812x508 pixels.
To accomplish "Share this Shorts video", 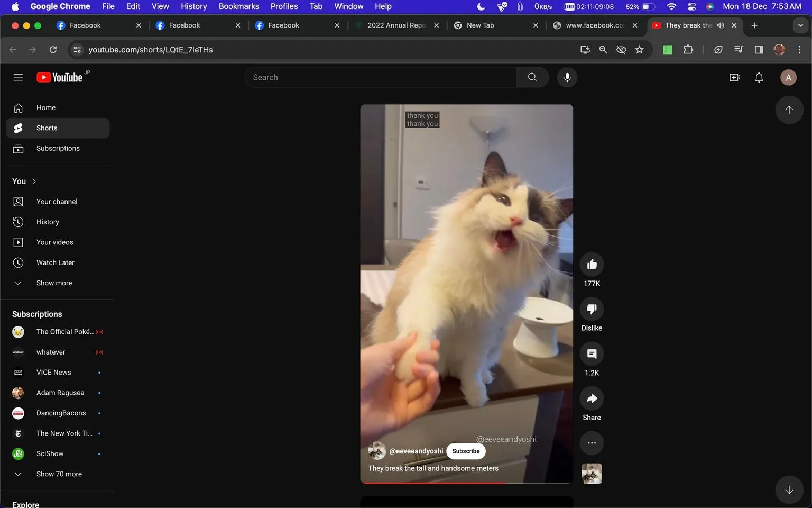I will point(592,398).
